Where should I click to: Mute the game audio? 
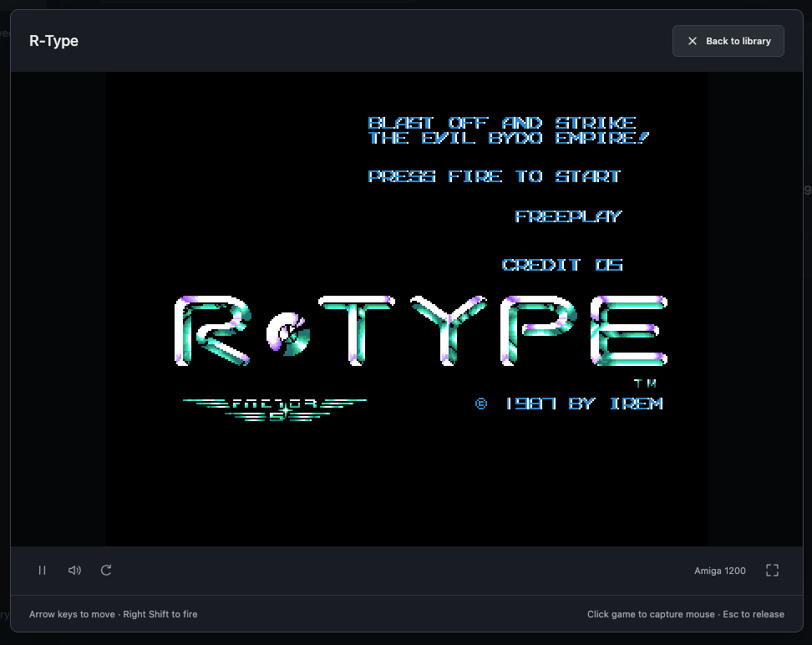click(x=74, y=571)
